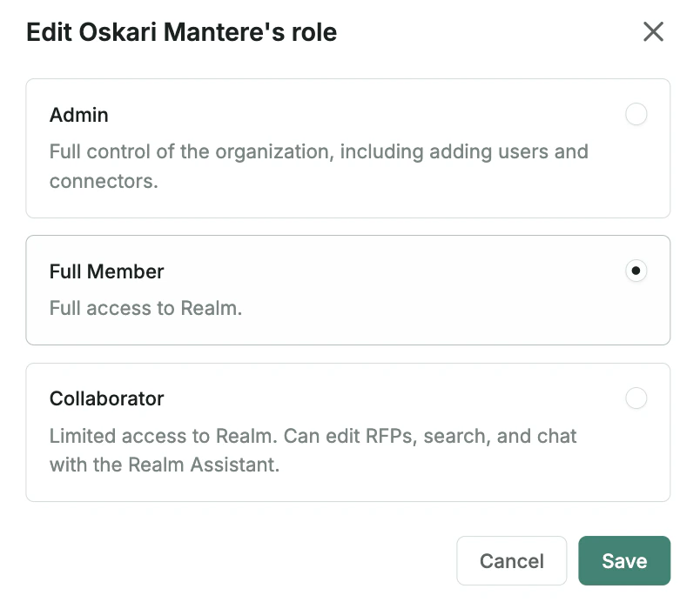Deselect Full Member by choosing Admin

pyautogui.click(x=636, y=114)
